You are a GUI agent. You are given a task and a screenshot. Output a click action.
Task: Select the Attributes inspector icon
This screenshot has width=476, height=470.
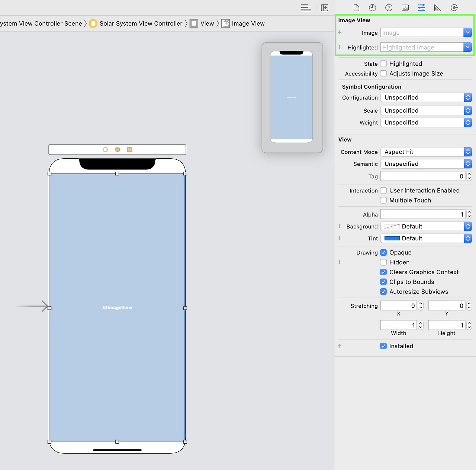[422, 8]
